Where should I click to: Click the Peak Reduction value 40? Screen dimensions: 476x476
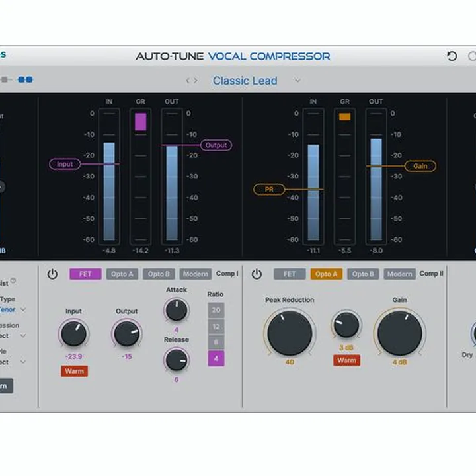point(290,362)
